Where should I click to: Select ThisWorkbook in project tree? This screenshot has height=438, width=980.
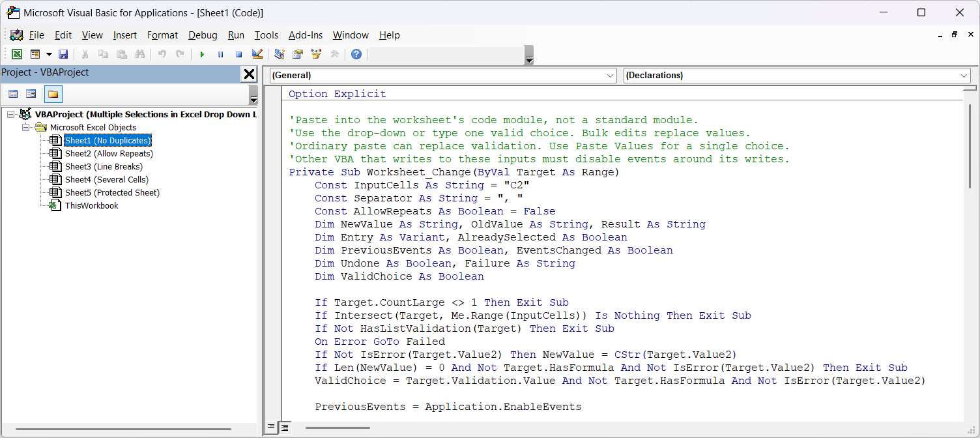click(91, 205)
